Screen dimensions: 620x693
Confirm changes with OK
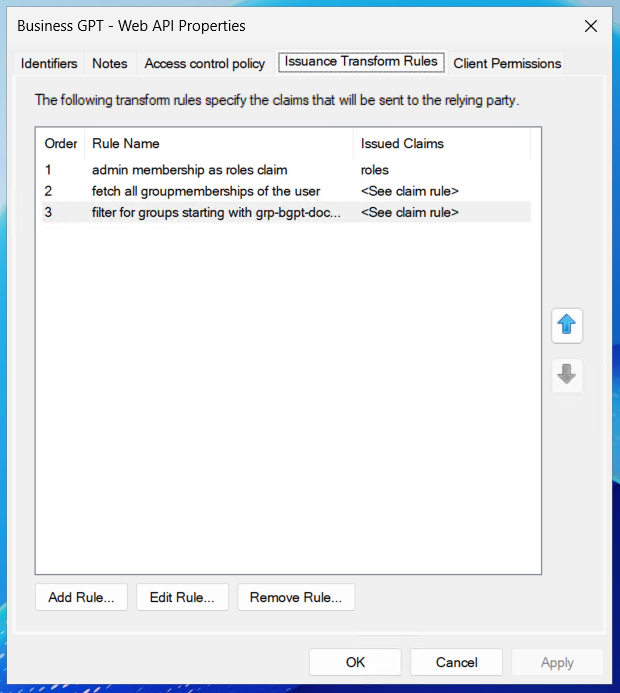pyautogui.click(x=355, y=662)
